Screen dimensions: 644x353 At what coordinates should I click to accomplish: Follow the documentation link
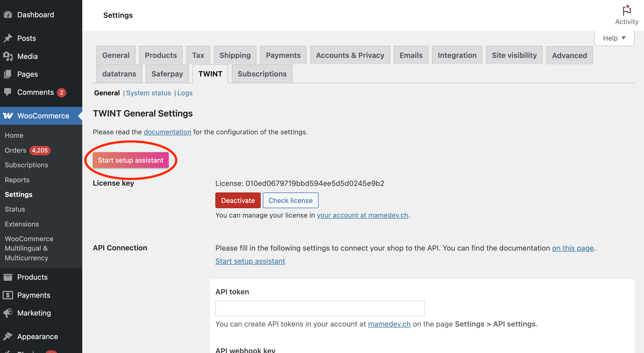coord(167,132)
